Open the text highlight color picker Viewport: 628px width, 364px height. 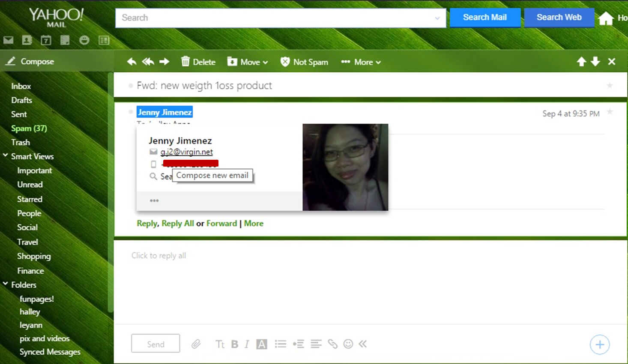262,344
